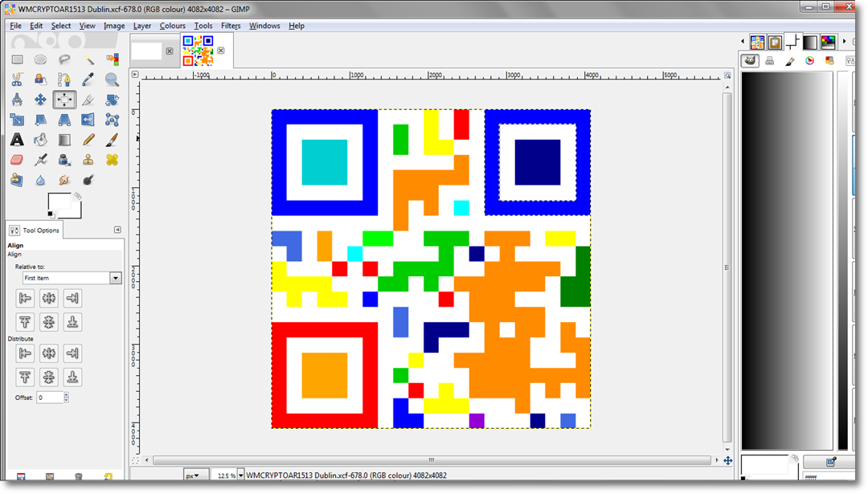Select the Foreground Select tool
This screenshot has width=868, height=494.
click(40, 80)
